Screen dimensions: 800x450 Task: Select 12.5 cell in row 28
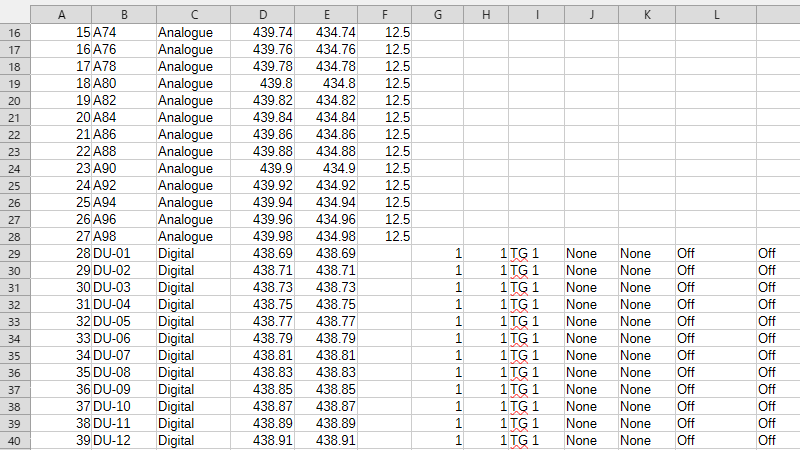tap(386, 236)
